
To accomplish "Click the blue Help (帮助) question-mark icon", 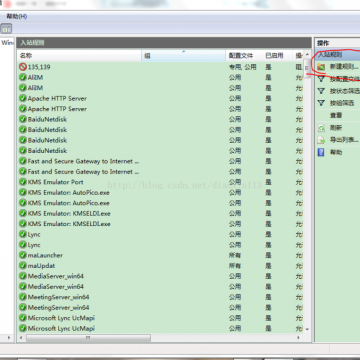I will coord(321,152).
